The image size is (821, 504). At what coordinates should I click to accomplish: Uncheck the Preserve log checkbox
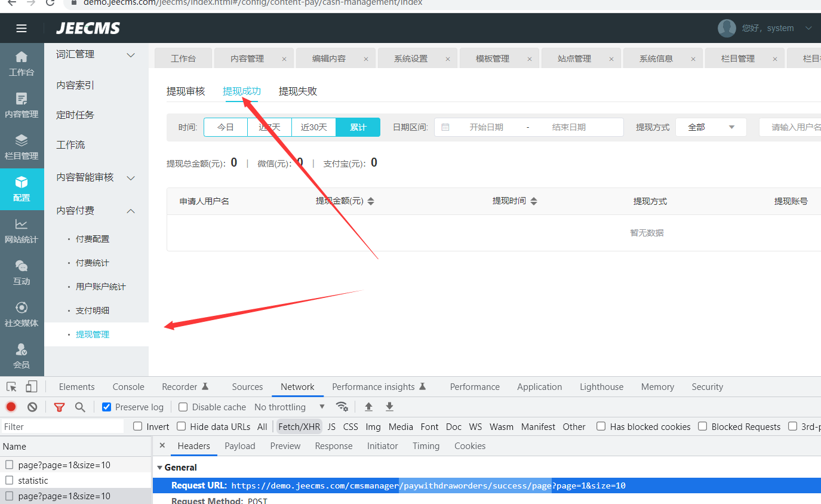tap(107, 407)
